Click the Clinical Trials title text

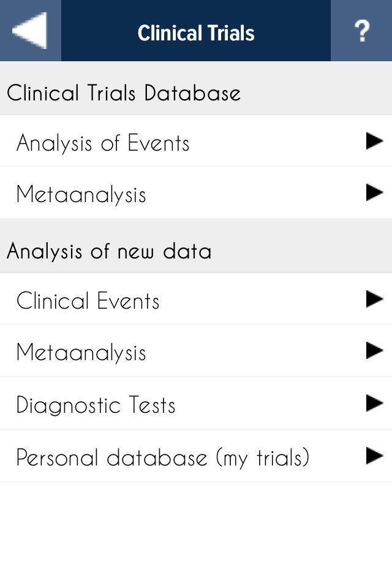point(196,32)
